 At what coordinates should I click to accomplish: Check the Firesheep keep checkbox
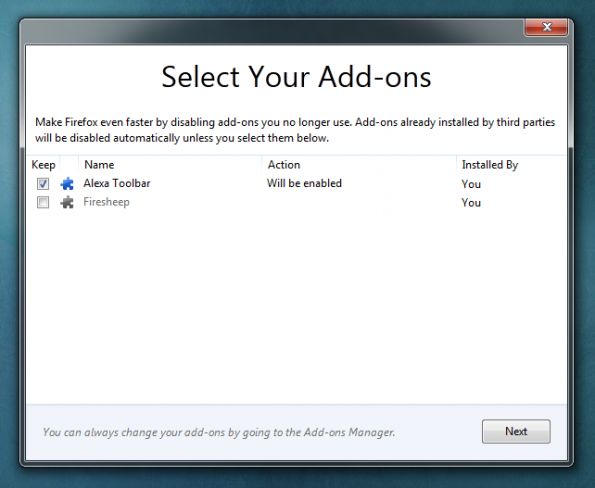pos(43,202)
